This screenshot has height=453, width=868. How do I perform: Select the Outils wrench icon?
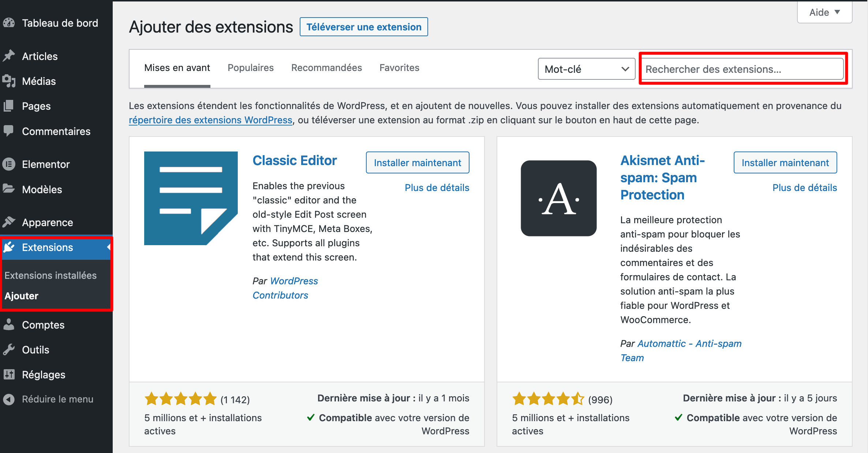point(9,349)
